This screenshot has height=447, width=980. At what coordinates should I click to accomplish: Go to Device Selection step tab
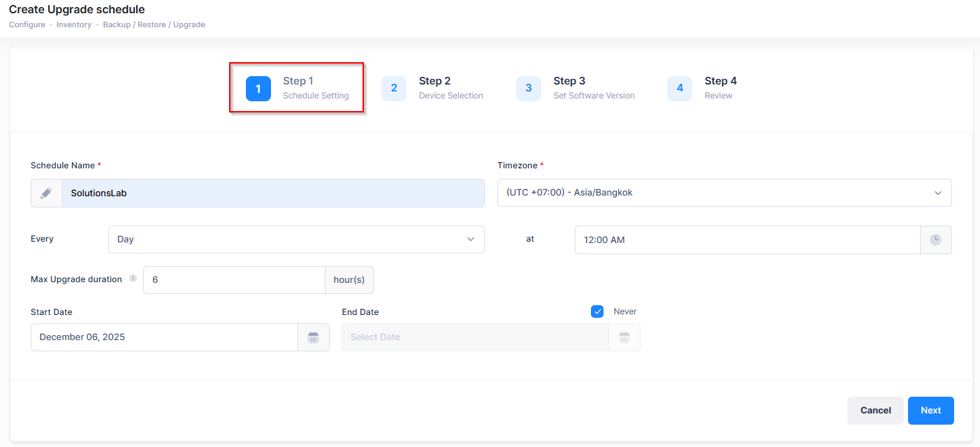point(451,88)
